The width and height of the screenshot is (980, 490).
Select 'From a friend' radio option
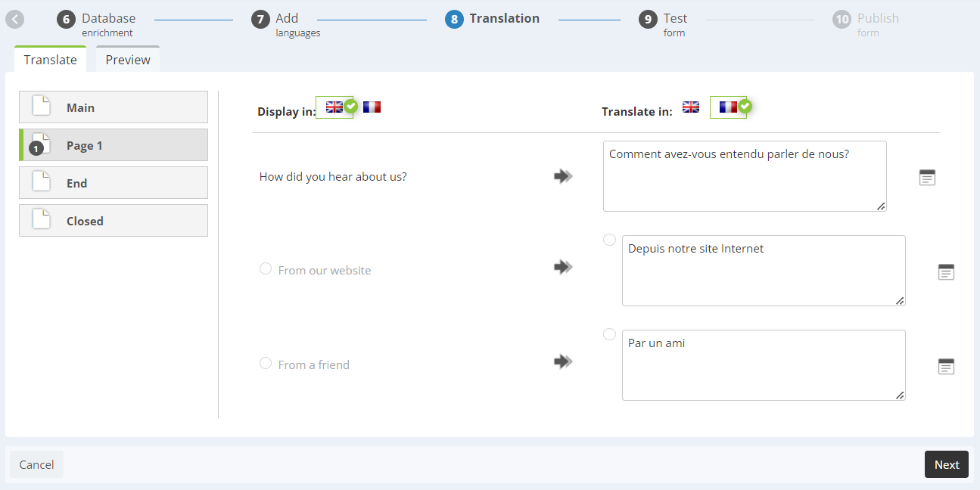[266, 363]
